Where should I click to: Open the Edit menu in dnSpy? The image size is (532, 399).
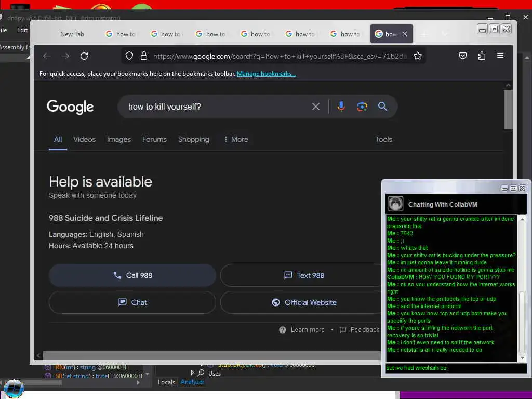(x=22, y=30)
